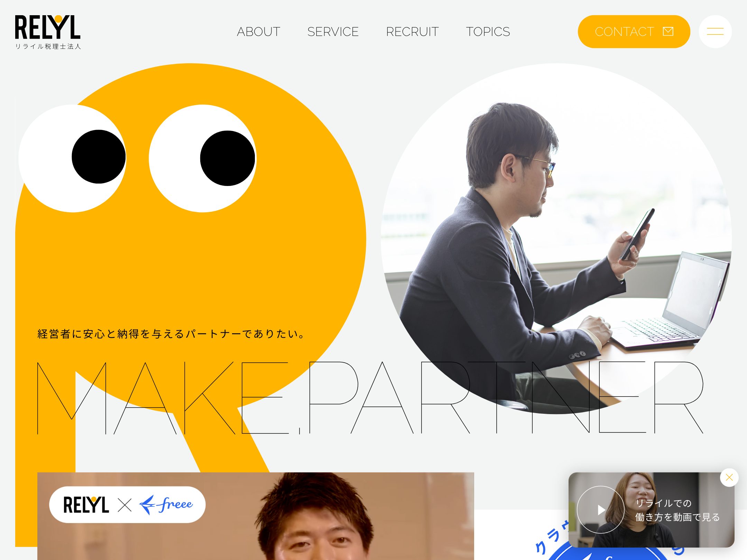Click the right eye of the yellow mascot
The height and width of the screenshot is (560, 747).
coord(203,158)
